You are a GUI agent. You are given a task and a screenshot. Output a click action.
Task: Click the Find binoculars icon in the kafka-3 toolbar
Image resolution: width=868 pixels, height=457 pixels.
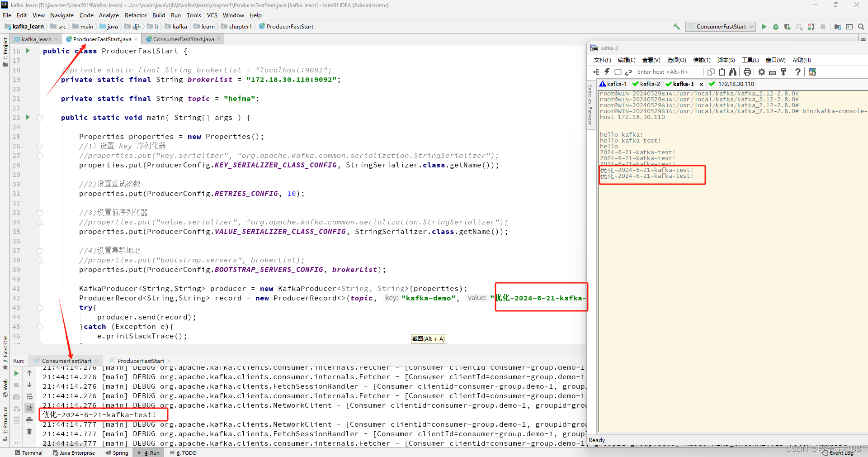pyautogui.click(x=733, y=72)
